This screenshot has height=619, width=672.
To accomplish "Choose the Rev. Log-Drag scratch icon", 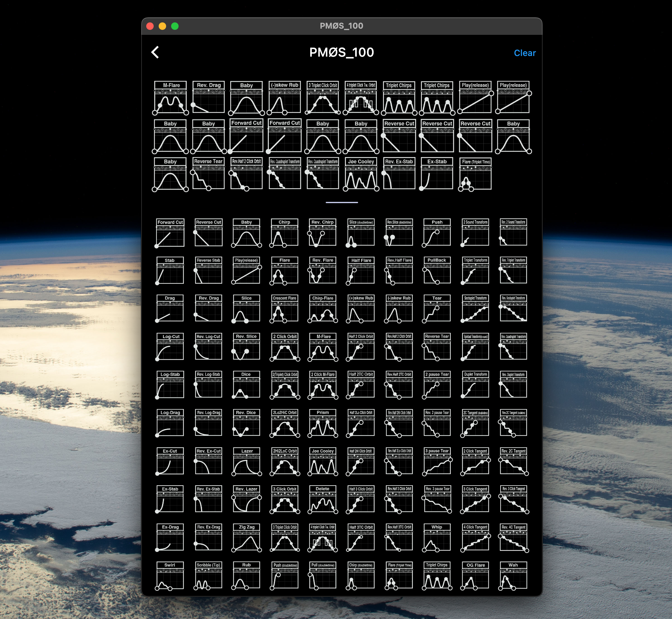I will pyautogui.click(x=208, y=423).
